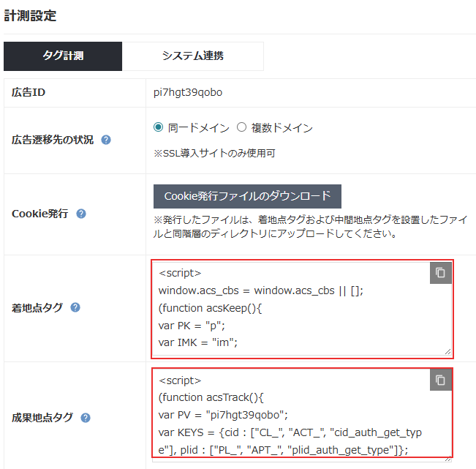Click help icon beside 広告遷移先の状況
476x469 pixels.
pyautogui.click(x=106, y=140)
